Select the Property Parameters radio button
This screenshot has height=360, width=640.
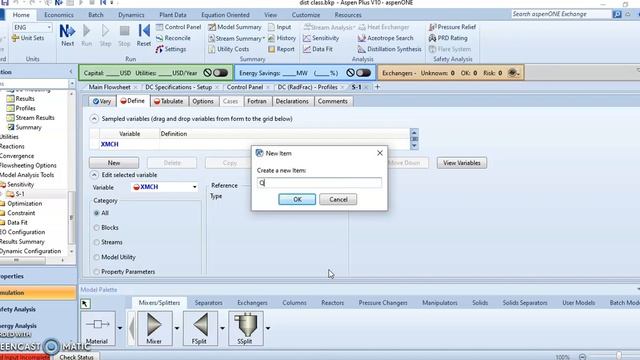pos(96,272)
